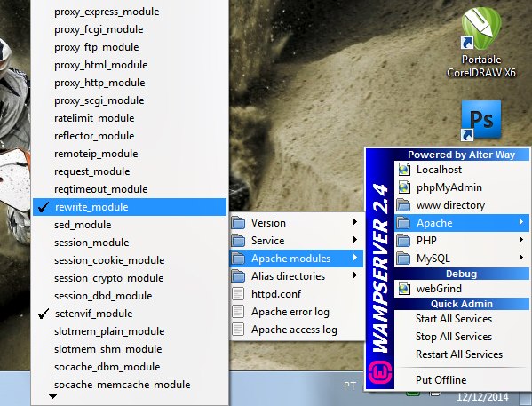Click the globe icon beside phpMyAdmin
This screenshot has height=406, width=532.
pos(404,187)
